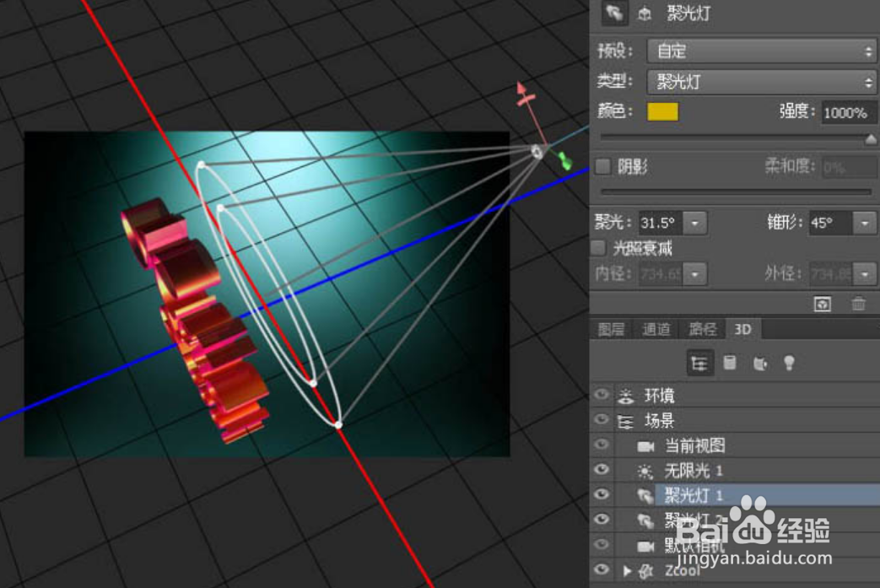The height and width of the screenshot is (588, 880).
Task: Toggle visibility of 环境 environment
Action: click(x=602, y=395)
